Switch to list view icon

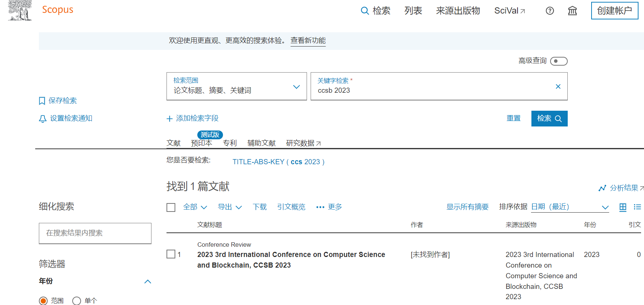[637, 207]
